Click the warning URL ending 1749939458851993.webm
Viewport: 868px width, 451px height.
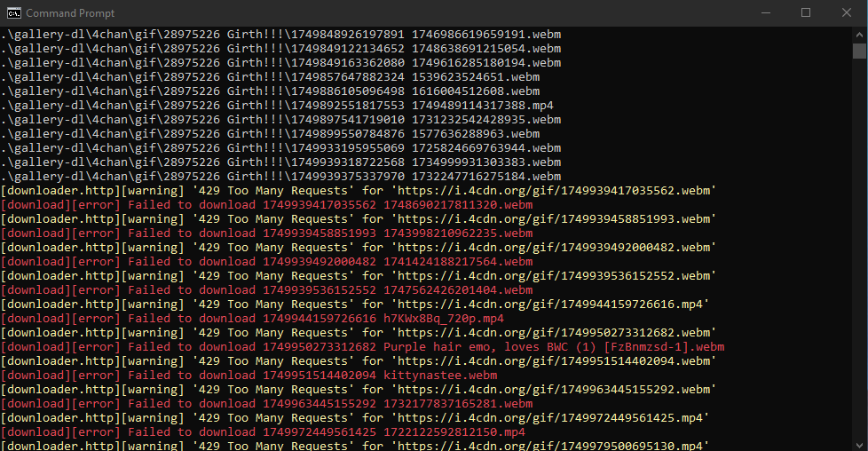(x=554, y=219)
